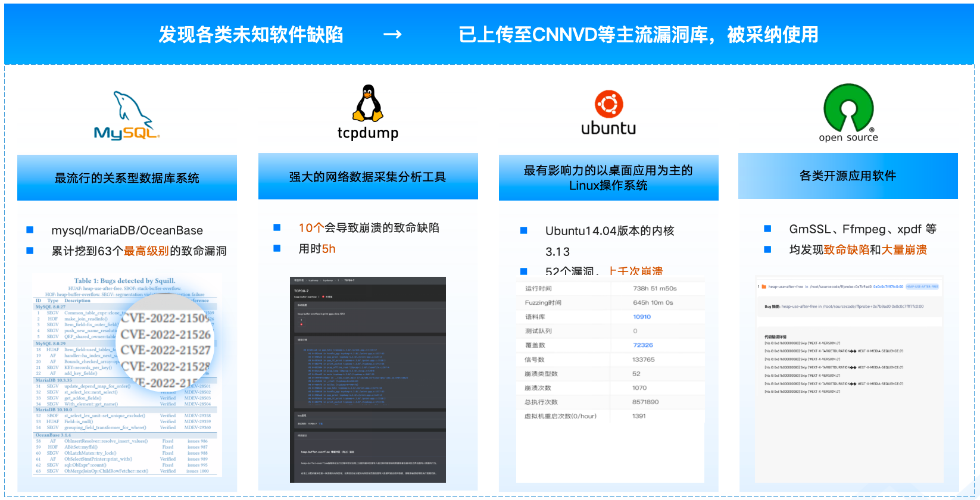Click orange folder icon beside heap-use-after-free

click(x=764, y=287)
